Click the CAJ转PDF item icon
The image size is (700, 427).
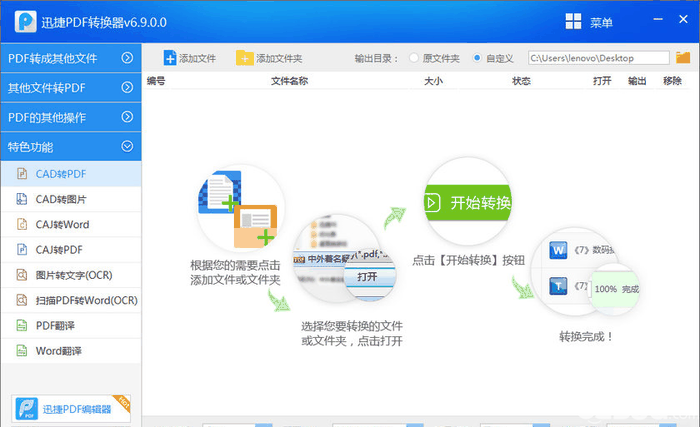(21, 249)
